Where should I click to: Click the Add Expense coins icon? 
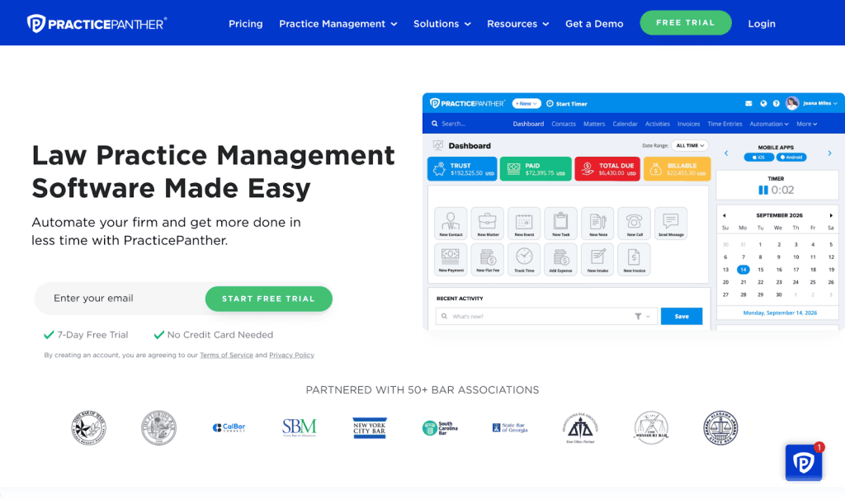(x=561, y=257)
